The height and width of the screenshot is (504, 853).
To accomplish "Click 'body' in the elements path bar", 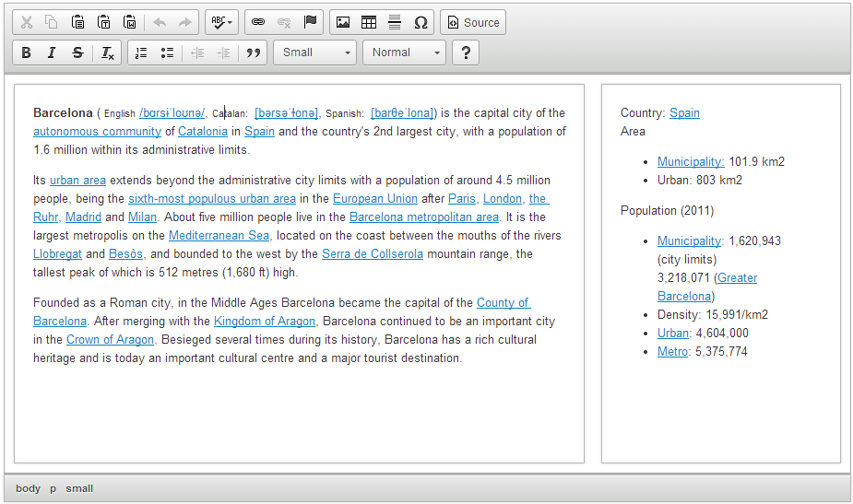I will (29, 488).
